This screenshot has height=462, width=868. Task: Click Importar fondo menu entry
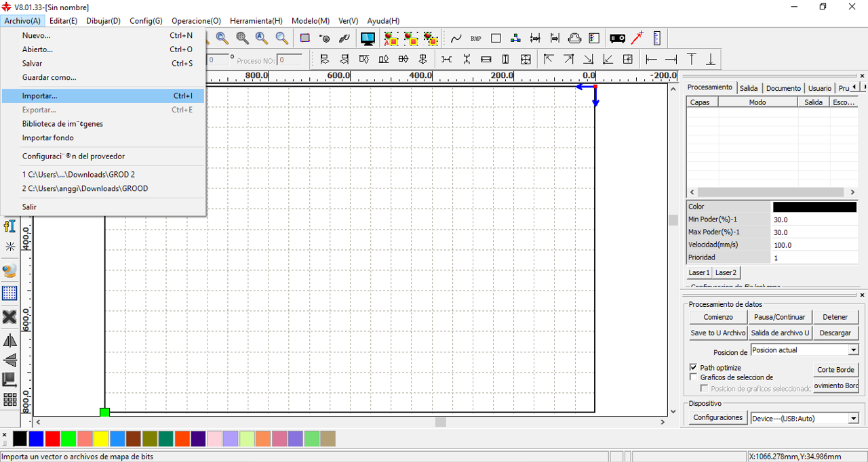point(103,138)
